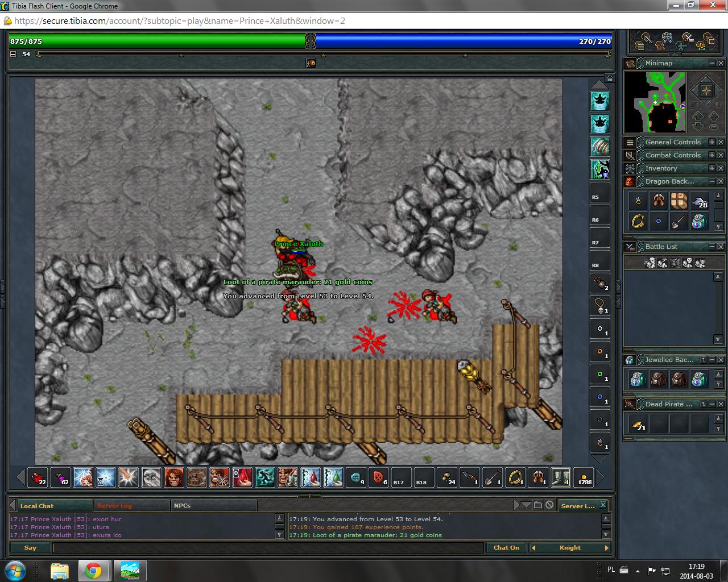Viewport: 728px width, 582px height.
Task: Center the minimap with compass button
Action: pos(705,91)
